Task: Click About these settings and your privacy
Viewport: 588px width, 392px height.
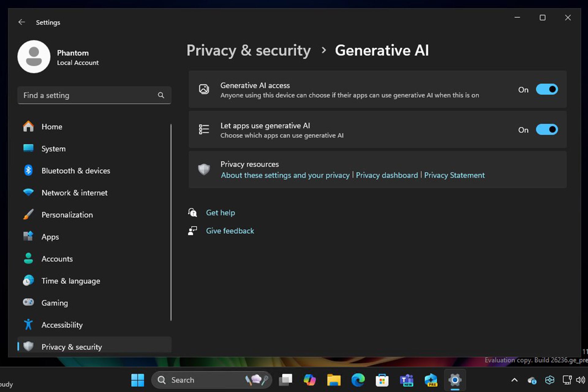Action: pyautogui.click(x=285, y=175)
